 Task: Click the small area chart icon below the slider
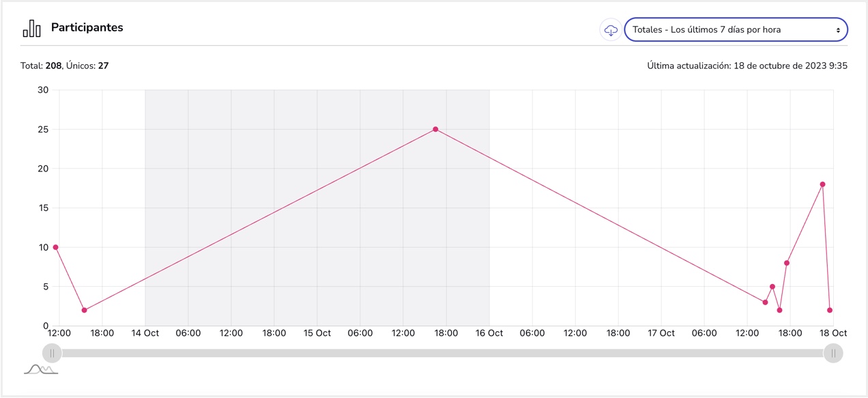coord(41,369)
